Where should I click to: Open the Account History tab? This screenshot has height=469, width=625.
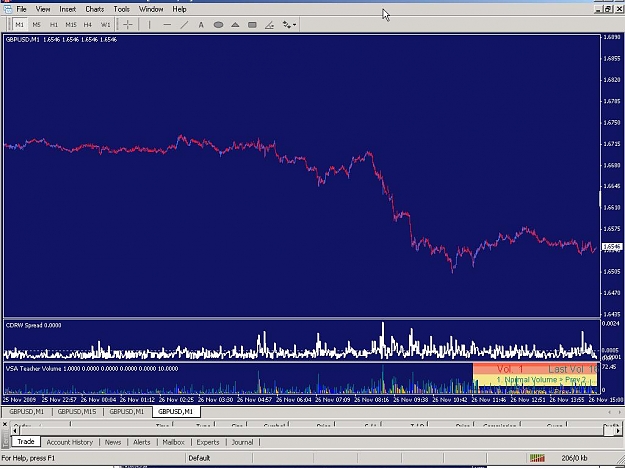pos(70,442)
